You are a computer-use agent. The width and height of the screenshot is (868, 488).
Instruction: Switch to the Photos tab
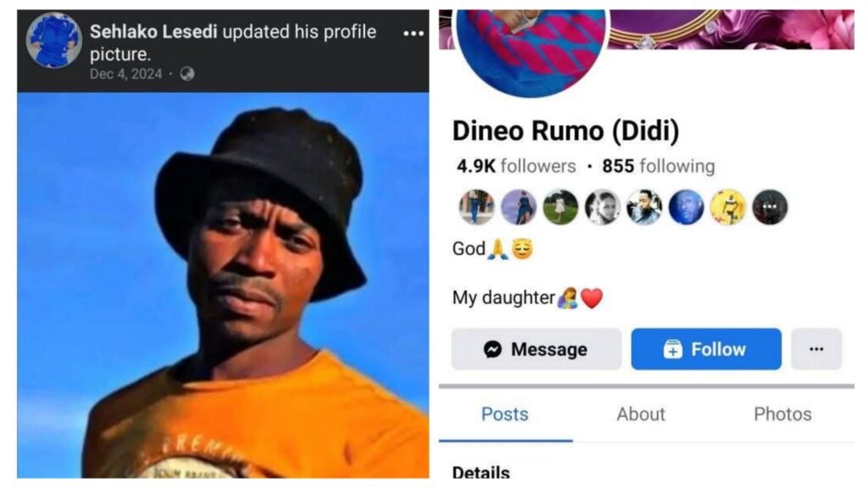(782, 414)
